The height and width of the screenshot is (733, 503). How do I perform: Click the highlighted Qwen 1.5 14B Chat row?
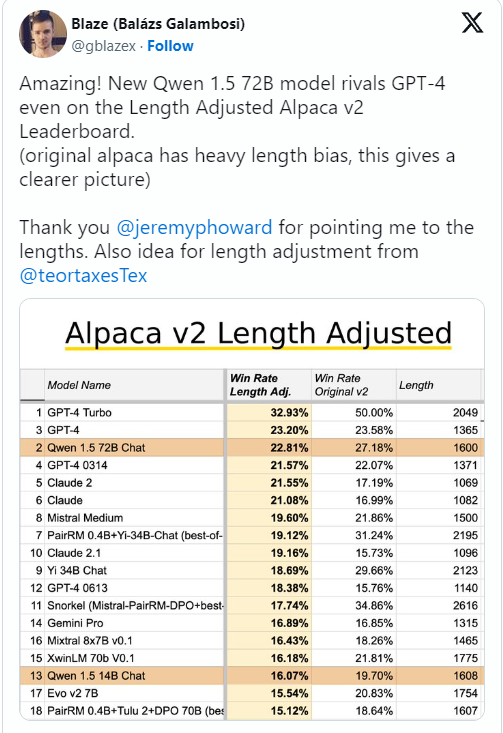tap(252, 676)
